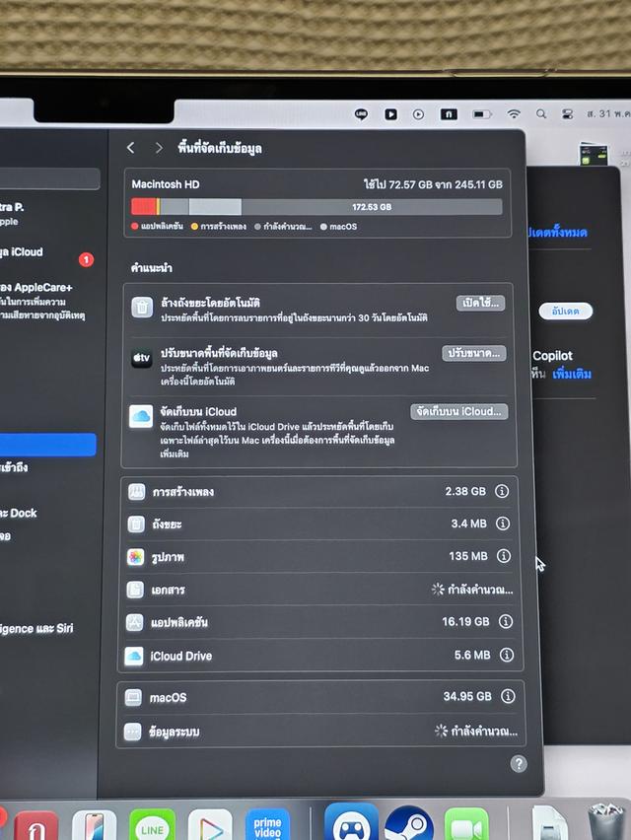Click the date and time in menu bar
This screenshot has height=840, width=631.
(609, 114)
